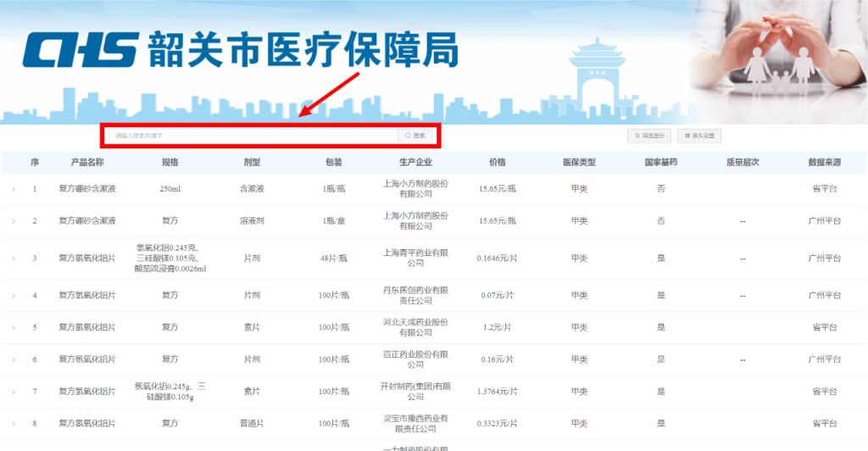
Task: Select 灵宝市豫西药业有限责任公司 manufacturer cell
Action: click(415, 424)
